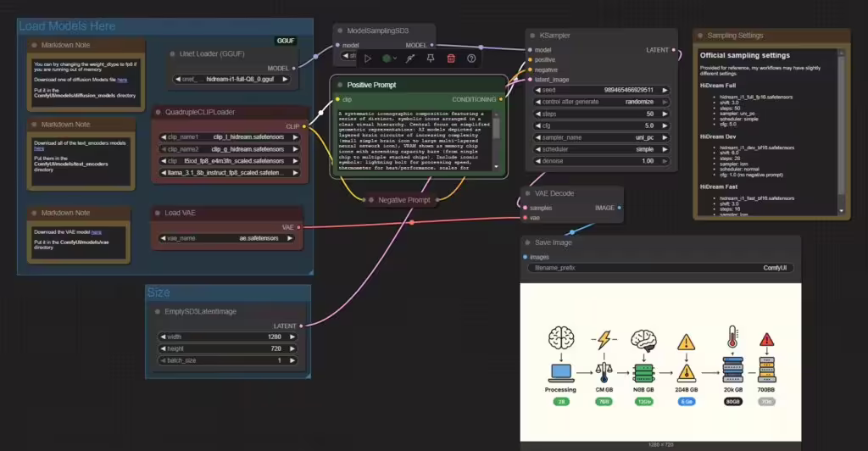Select next clip_name1 with right arrow
This screenshot has width=868, height=451.
click(295, 136)
